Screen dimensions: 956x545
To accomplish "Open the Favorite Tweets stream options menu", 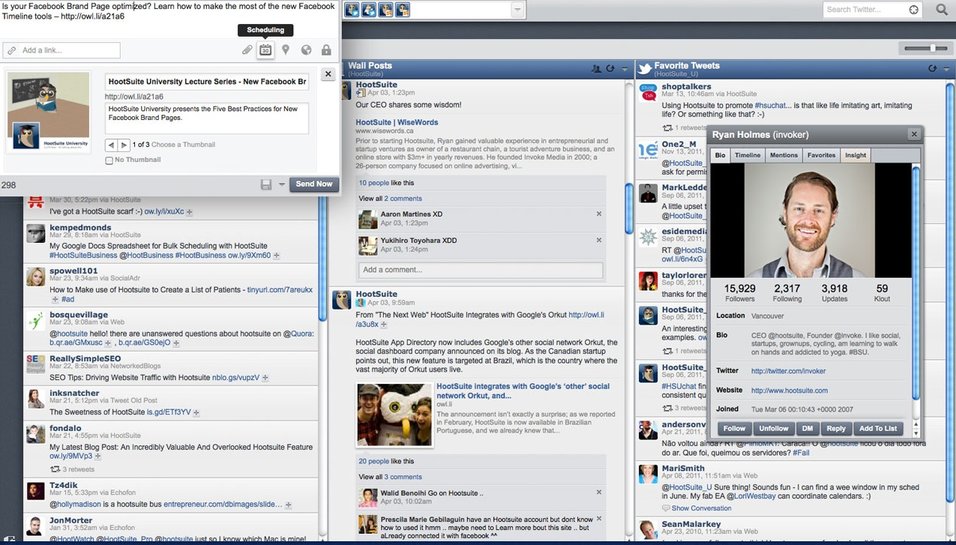I will [x=946, y=69].
